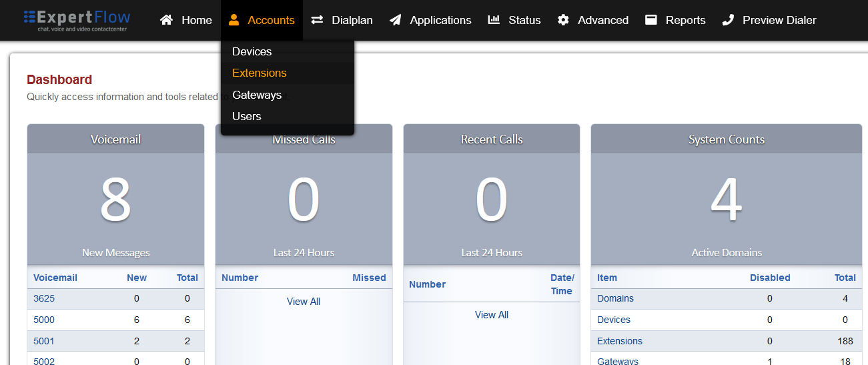The width and height of the screenshot is (868, 365).
Task: Click View All under Recent Calls
Action: click(x=492, y=315)
